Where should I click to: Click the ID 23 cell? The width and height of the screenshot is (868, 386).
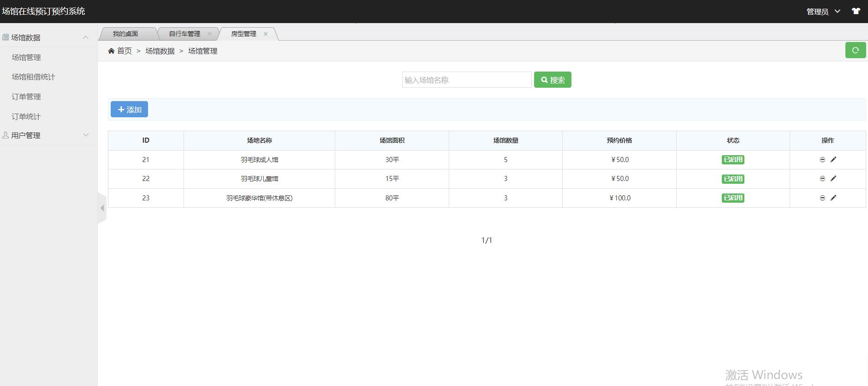point(146,198)
